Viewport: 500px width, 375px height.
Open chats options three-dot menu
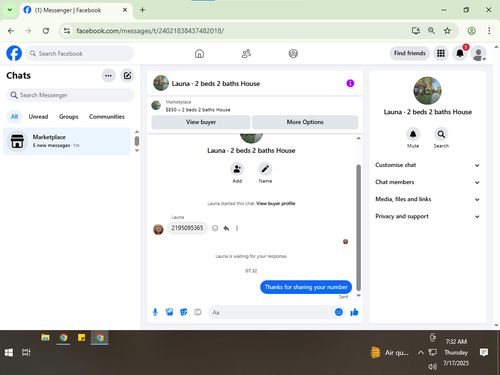pyautogui.click(x=108, y=76)
